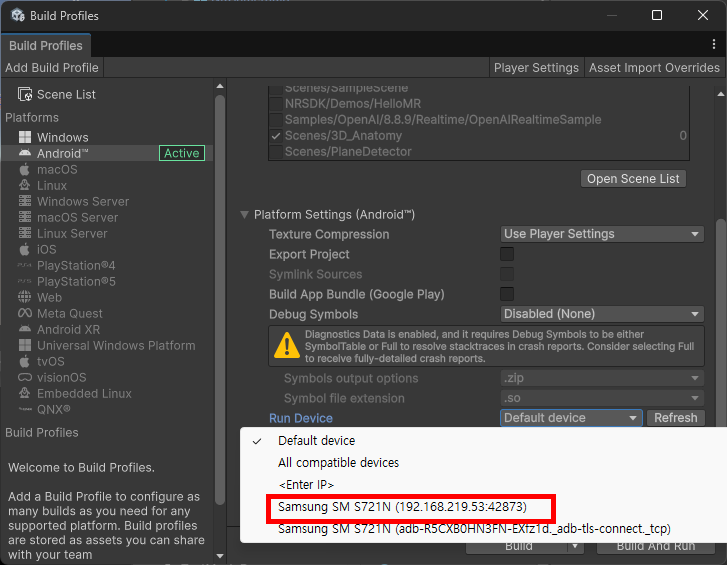
Task: Click the Open Scene List button
Action: point(633,179)
